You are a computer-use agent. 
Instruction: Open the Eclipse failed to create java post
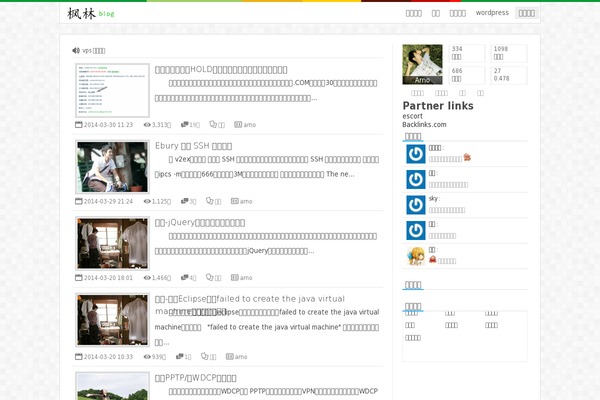pyautogui.click(x=250, y=305)
